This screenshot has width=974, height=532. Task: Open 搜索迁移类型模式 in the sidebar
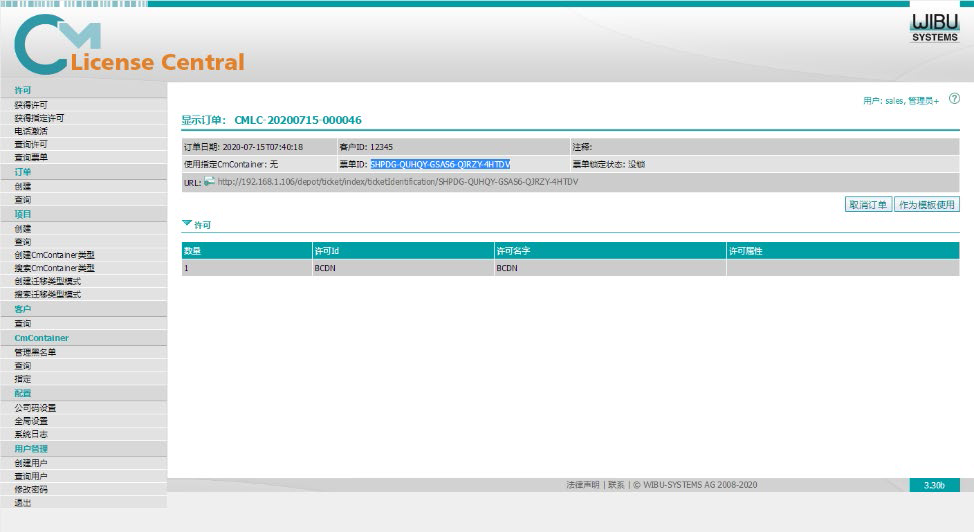pos(48,294)
